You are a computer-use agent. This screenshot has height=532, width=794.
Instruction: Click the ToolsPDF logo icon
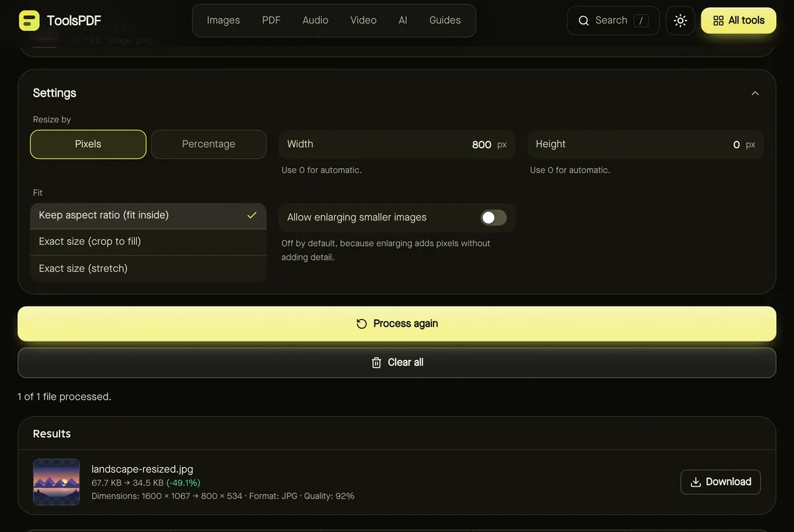29,21
